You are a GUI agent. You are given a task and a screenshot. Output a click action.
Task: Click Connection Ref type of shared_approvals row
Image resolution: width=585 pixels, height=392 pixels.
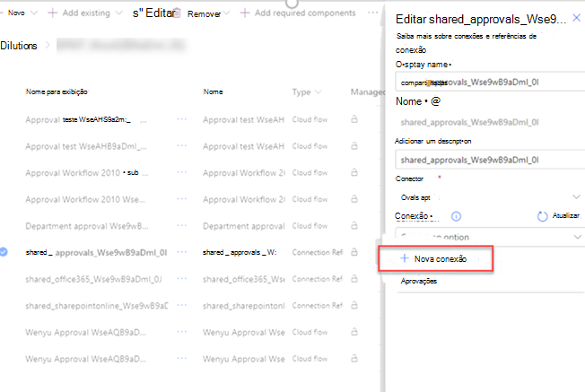coord(317,252)
